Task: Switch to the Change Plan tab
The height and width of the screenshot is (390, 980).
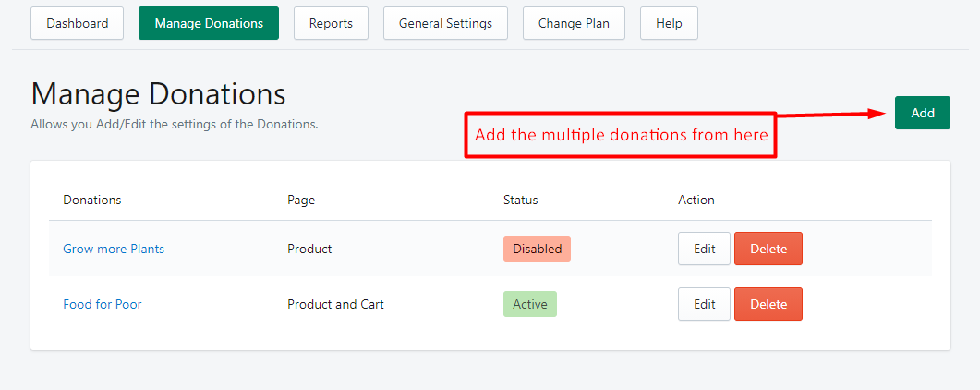Action: (574, 23)
